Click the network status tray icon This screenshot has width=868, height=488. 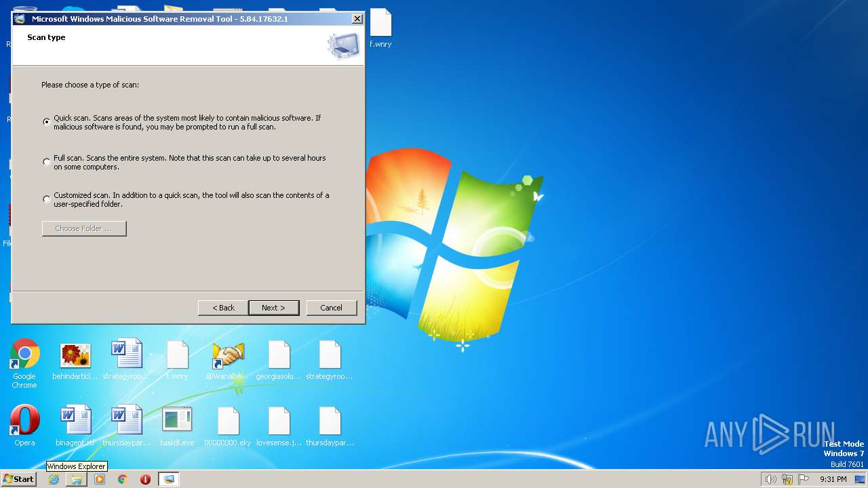click(787, 479)
